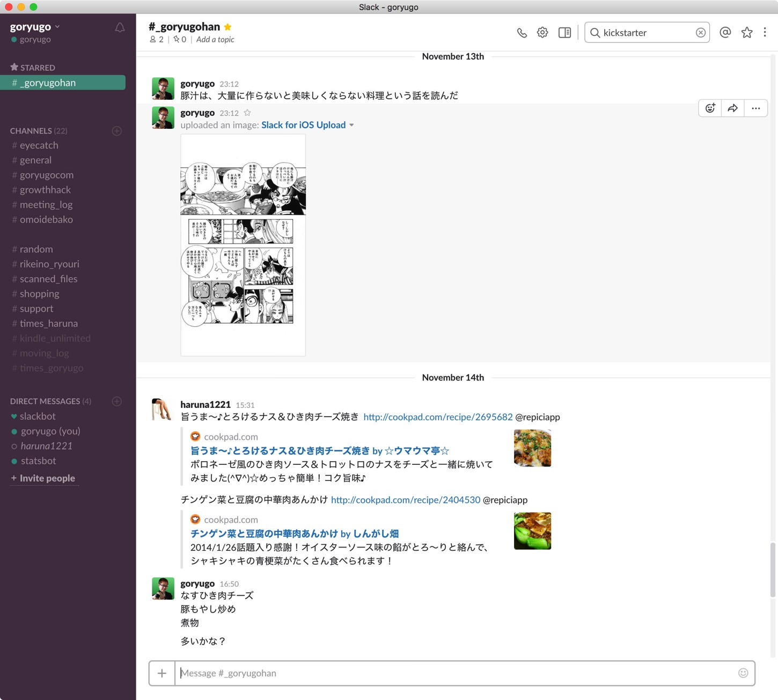The width and height of the screenshot is (778, 700).
Task: Open more actions menu on image message
Action: coord(755,108)
